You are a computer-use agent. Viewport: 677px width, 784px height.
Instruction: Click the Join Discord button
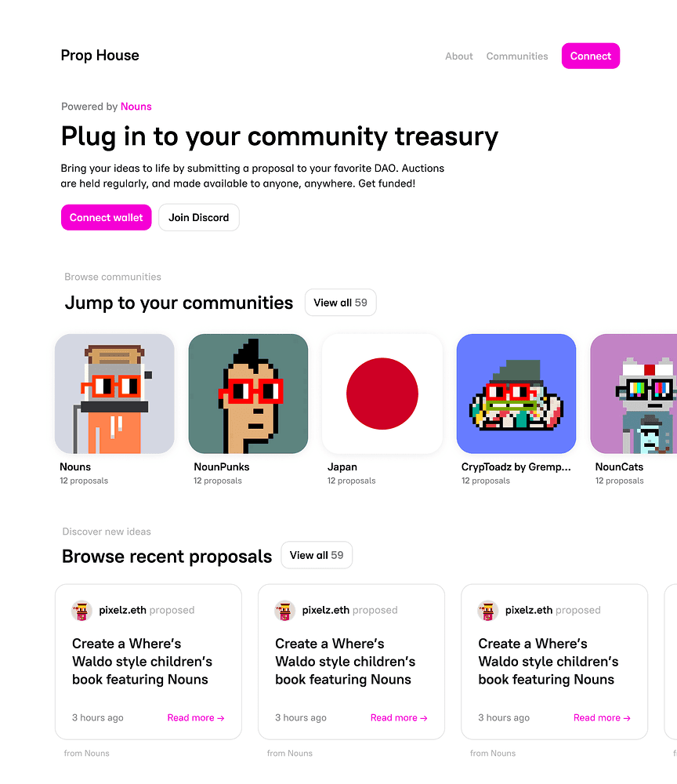tap(199, 217)
